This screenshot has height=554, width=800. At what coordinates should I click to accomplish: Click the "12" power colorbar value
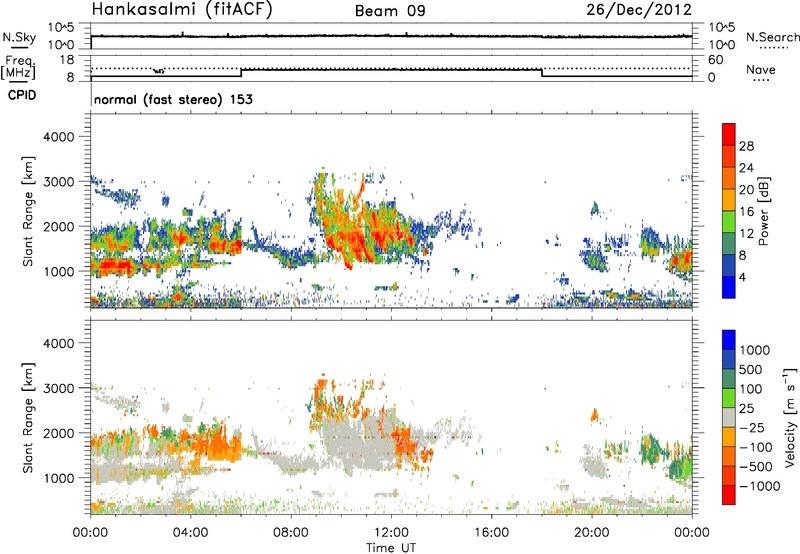click(746, 234)
